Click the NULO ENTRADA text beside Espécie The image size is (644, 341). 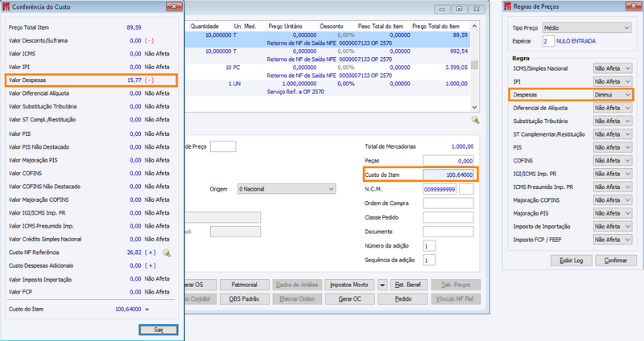coord(576,41)
